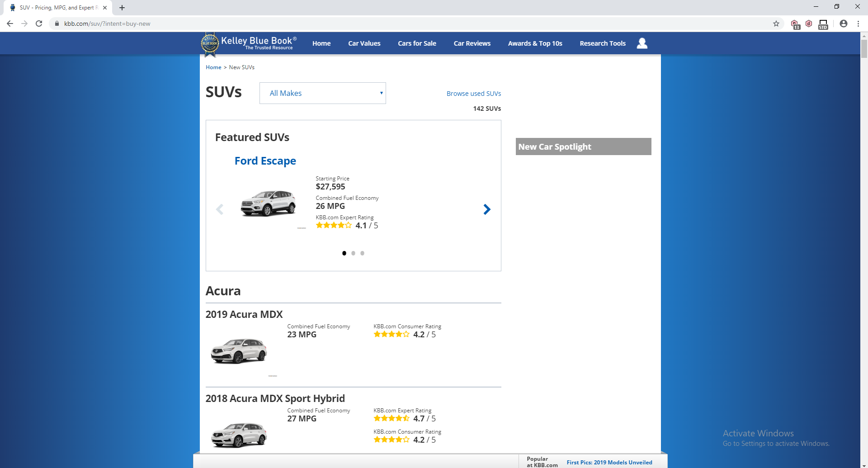This screenshot has height=468, width=868.
Task: Click the browser back arrow
Action: (x=9, y=24)
